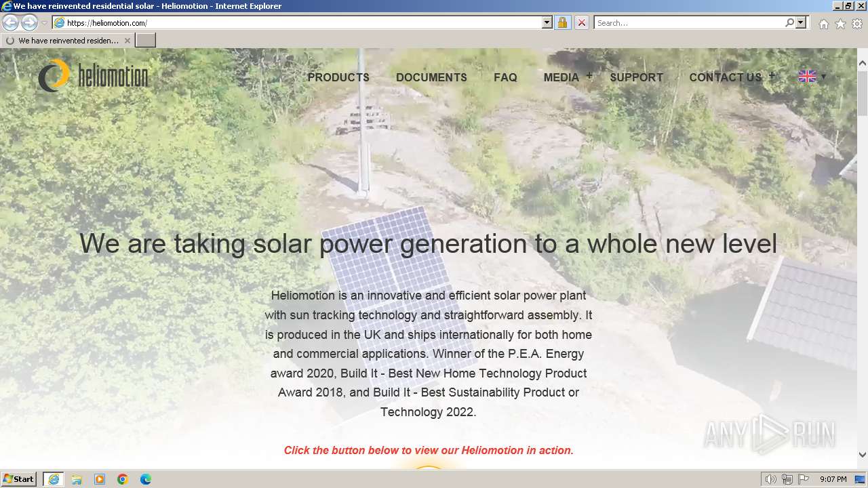868x488 pixels.
Task: Expand the CONTACT US submenu plus
Action: pos(771,76)
